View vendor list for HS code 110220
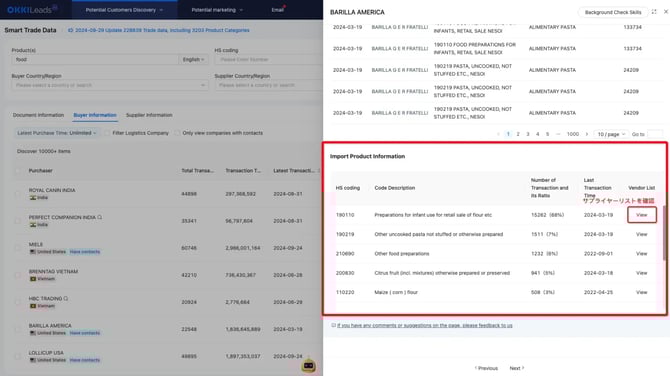The image size is (670, 376). [641, 292]
